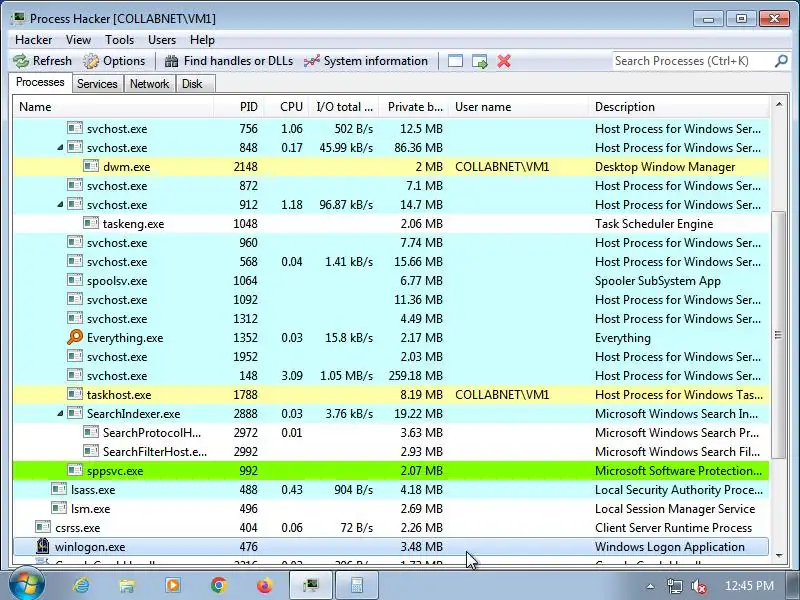Switch to the Network tab
Image resolution: width=800 pixels, height=600 pixels.
tap(149, 84)
